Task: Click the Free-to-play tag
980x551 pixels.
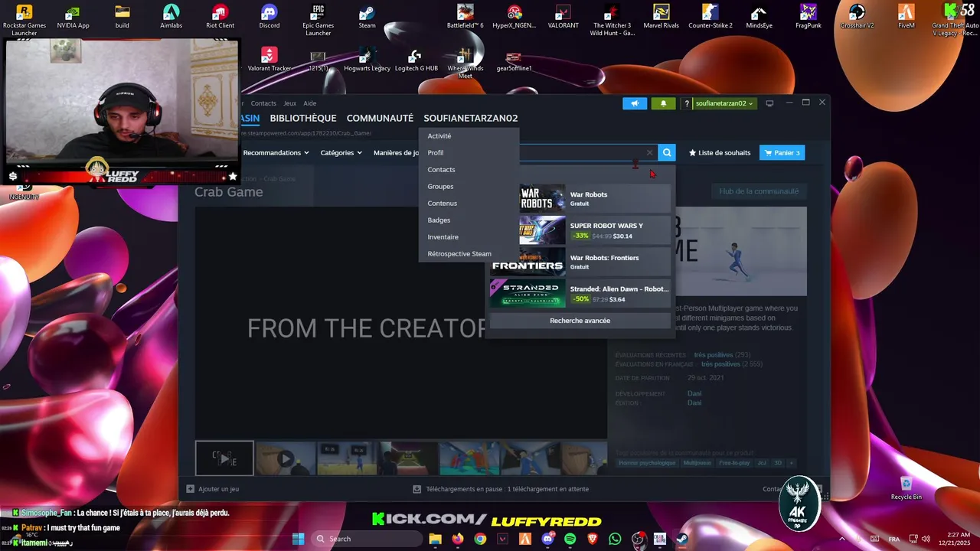Action: pos(734,463)
